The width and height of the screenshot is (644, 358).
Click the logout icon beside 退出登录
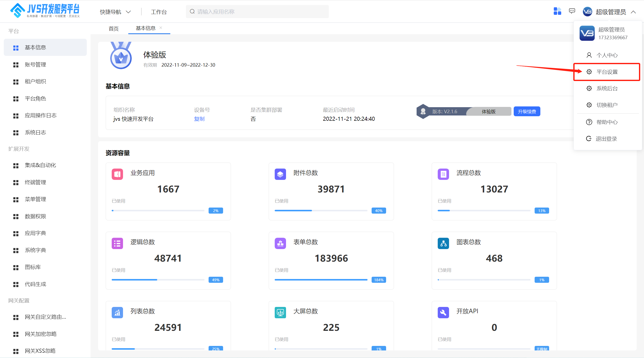tap(589, 139)
